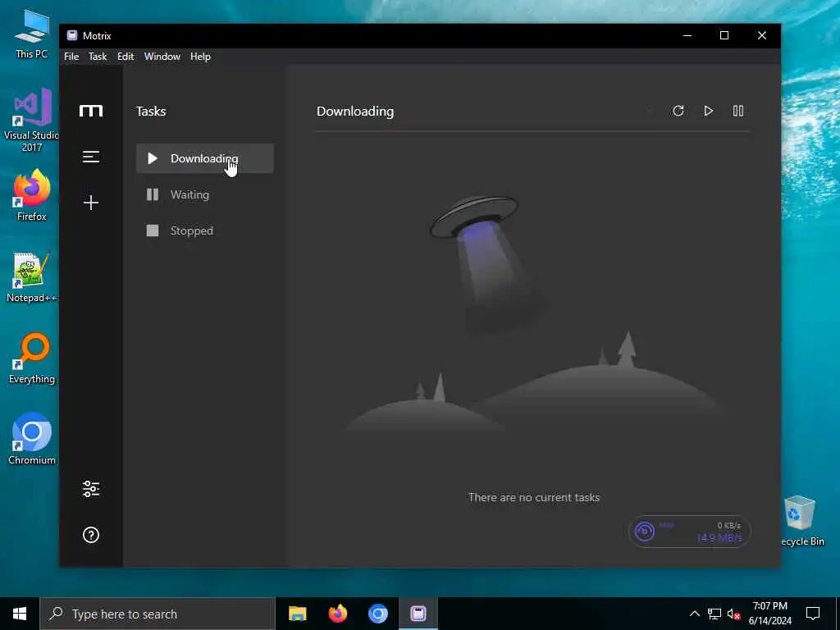840x630 pixels.
Task: Open File Explorer from the taskbar
Action: coord(297,614)
